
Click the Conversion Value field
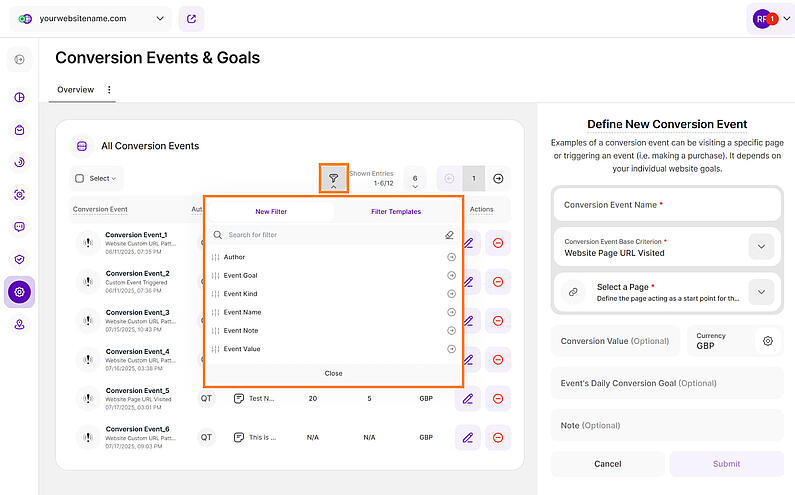[x=615, y=341]
